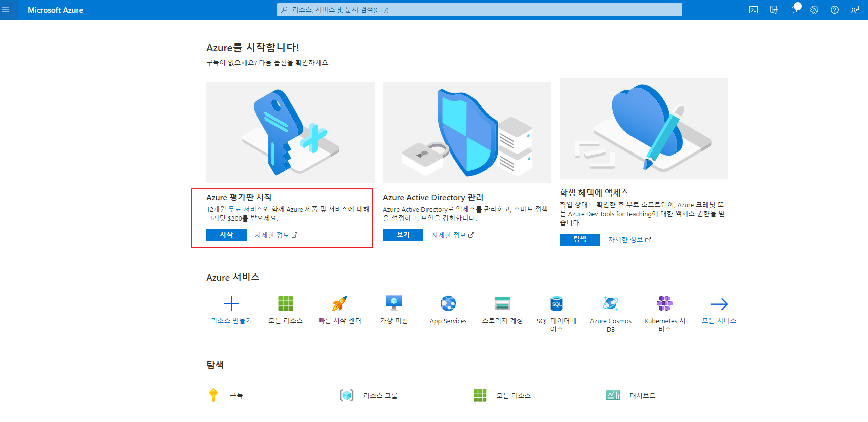This screenshot has height=422, width=868.
Task: Click the Microsoft Azure home title
Action: 55,10
